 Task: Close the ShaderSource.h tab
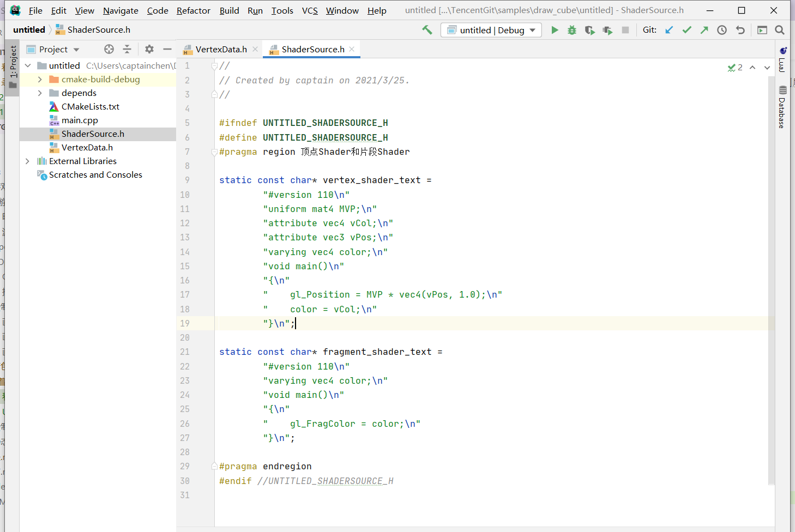point(352,49)
